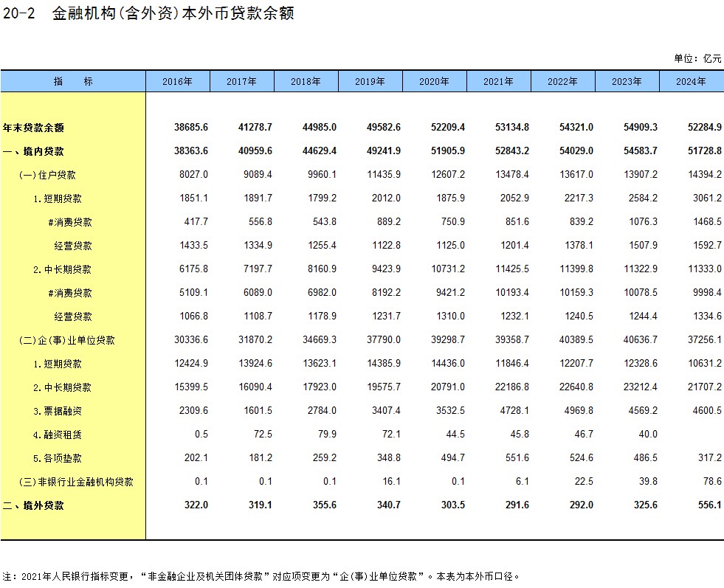This screenshot has width=724, height=588.
Task: Select the (二)企(事)业单位贷款 row label
Action: click(67, 340)
